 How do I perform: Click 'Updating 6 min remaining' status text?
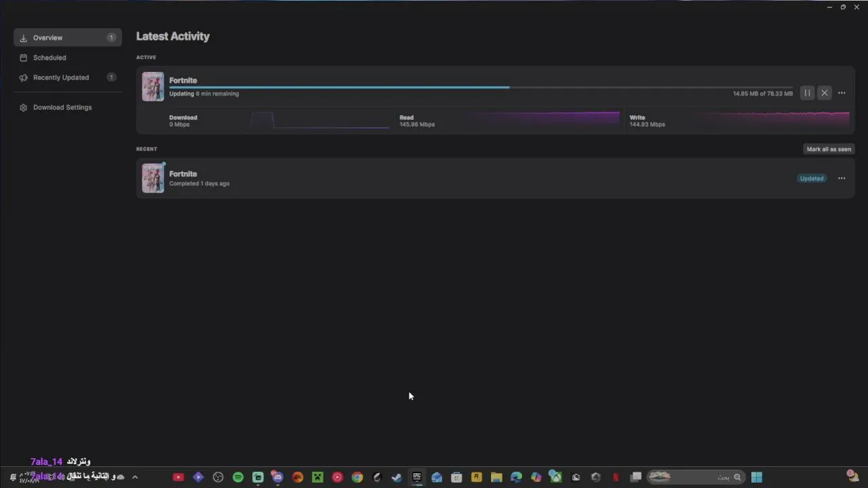tap(204, 94)
